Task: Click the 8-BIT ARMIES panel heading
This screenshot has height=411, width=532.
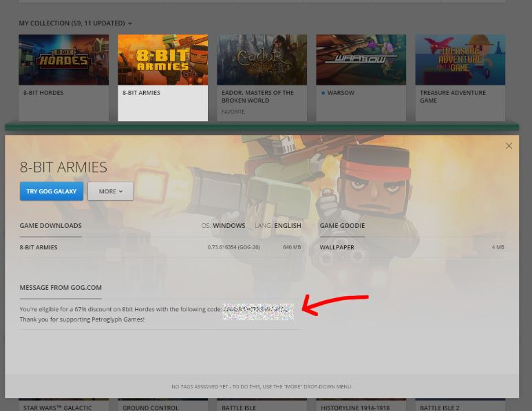Action: 63,167
